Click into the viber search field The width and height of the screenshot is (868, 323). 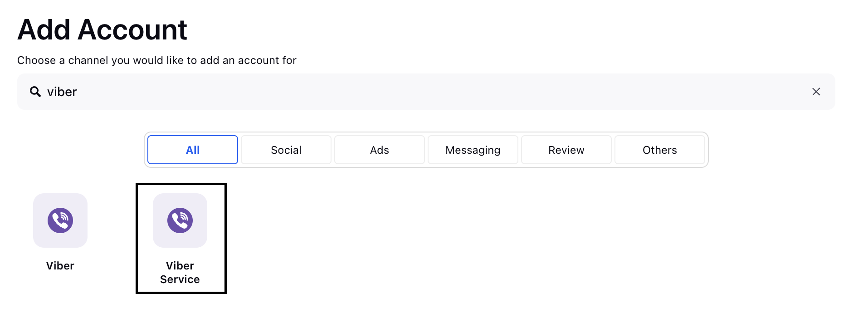coord(426,92)
